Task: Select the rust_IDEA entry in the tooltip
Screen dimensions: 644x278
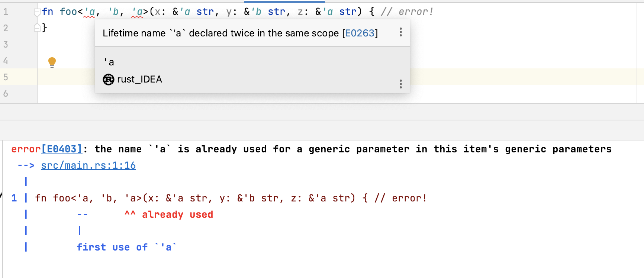Action: [139, 79]
